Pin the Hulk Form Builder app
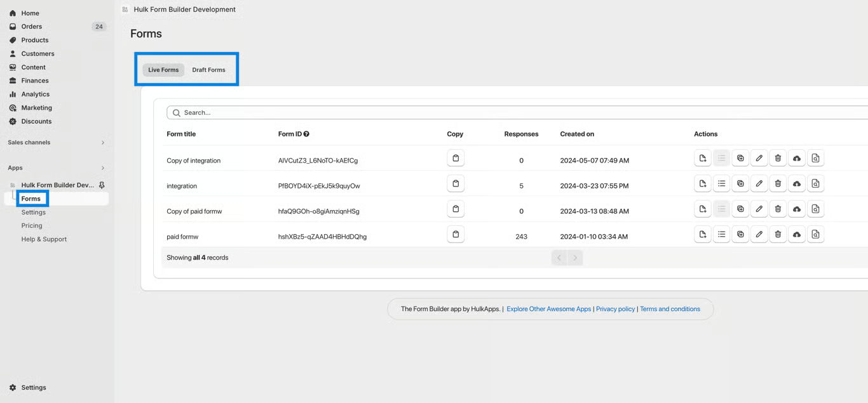868x403 pixels. [102, 185]
